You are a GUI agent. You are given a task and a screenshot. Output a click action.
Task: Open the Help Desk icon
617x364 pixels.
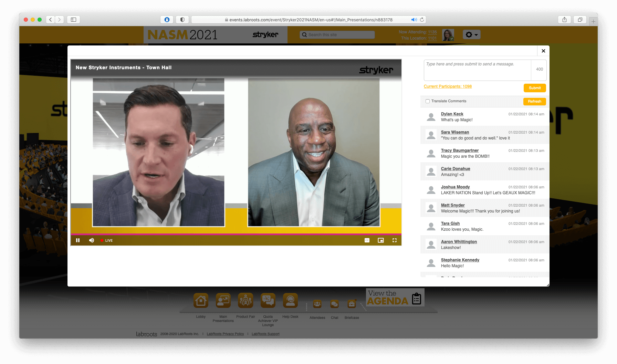(290, 301)
